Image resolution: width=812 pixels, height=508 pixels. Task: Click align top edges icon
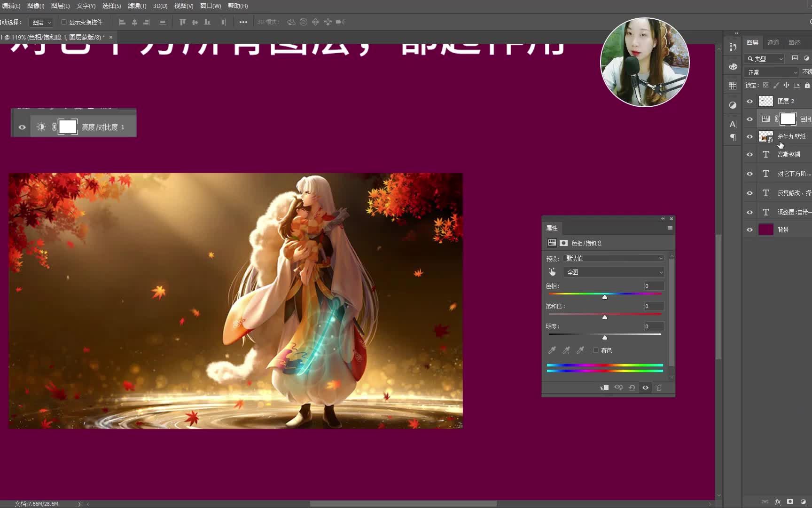(183, 22)
